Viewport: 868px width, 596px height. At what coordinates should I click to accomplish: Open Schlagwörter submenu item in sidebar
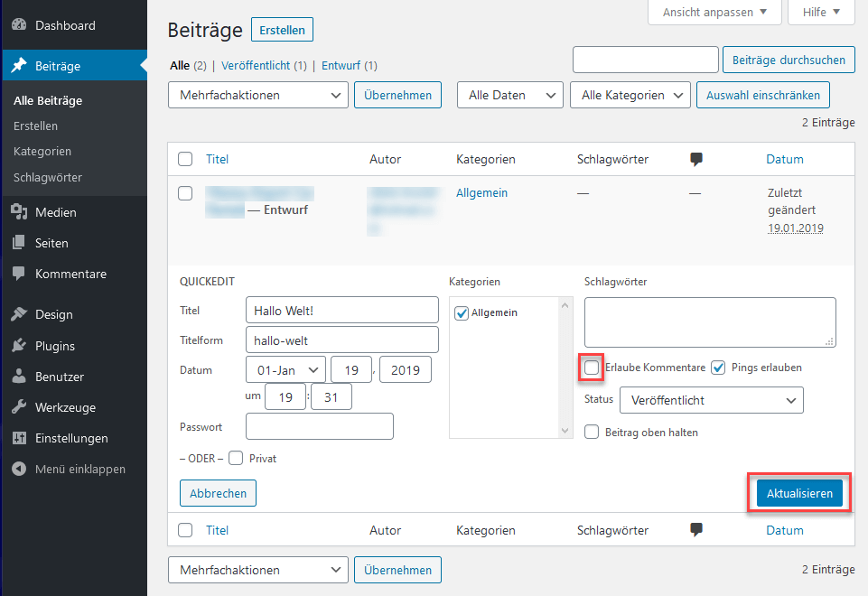(x=48, y=178)
